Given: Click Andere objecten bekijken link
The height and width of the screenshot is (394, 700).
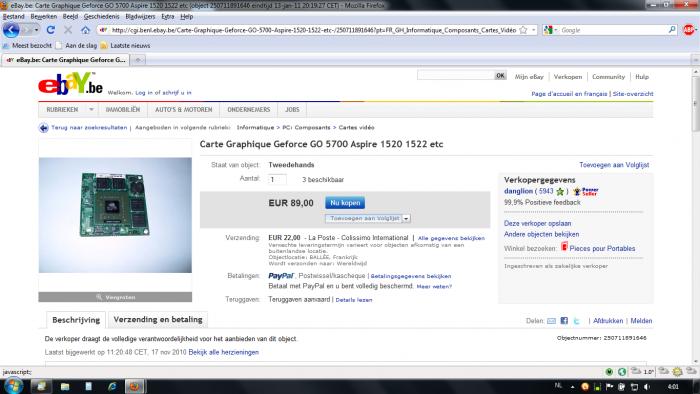Looking at the screenshot, I should pyautogui.click(x=541, y=234).
